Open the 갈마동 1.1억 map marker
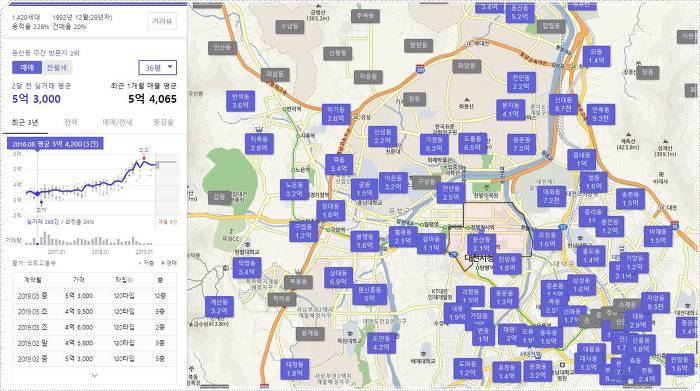Image resolution: width=700 pixels, height=391 pixels. pyautogui.click(x=431, y=244)
